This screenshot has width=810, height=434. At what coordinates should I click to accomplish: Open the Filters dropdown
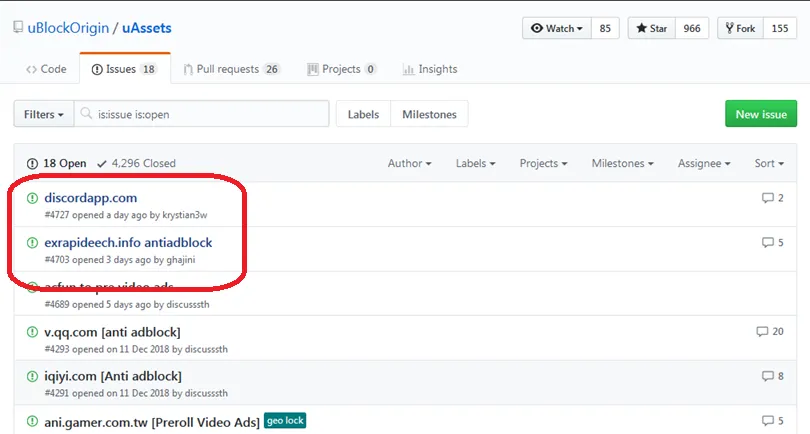pos(44,115)
